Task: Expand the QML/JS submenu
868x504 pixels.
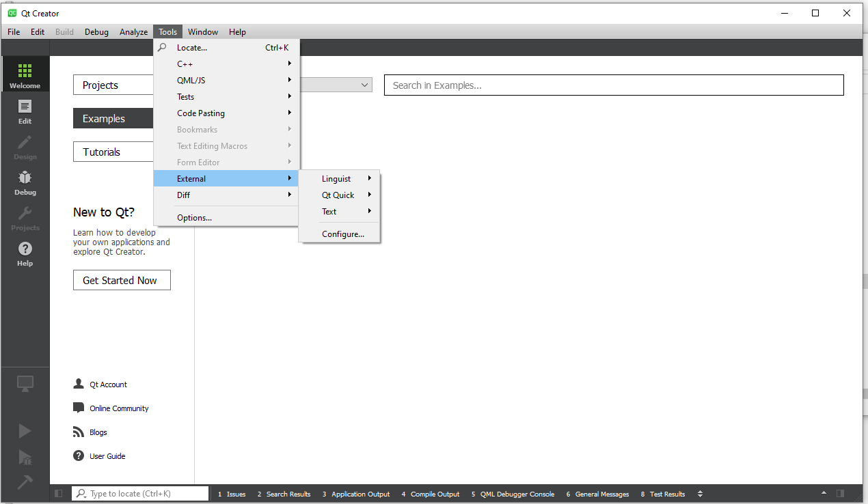Action: click(227, 80)
